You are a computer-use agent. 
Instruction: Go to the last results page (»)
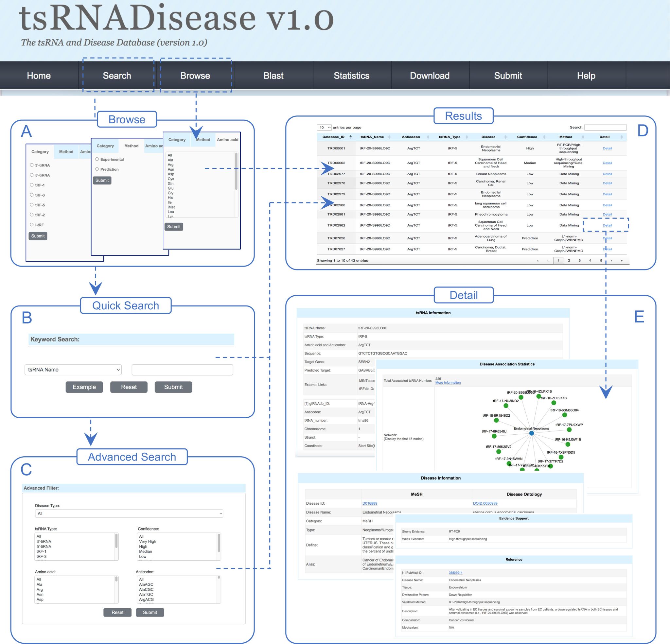pyautogui.click(x=622, y=260)
